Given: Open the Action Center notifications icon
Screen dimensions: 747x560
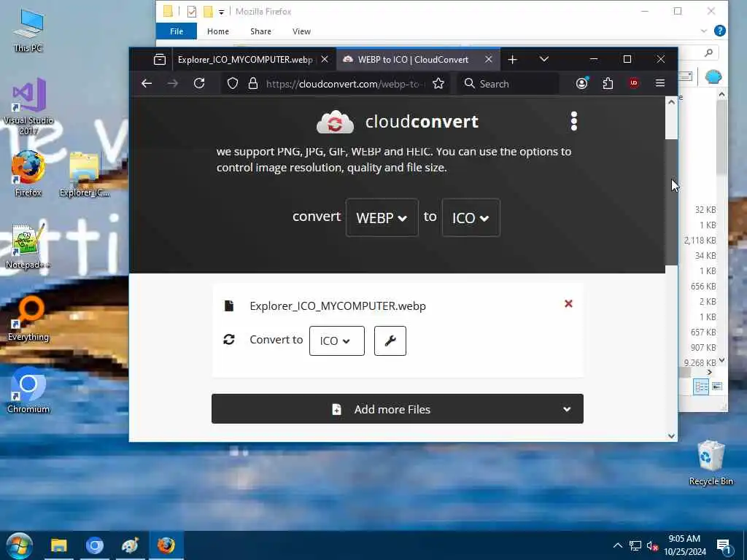Looking at the screenshot, I should (724, 546).
